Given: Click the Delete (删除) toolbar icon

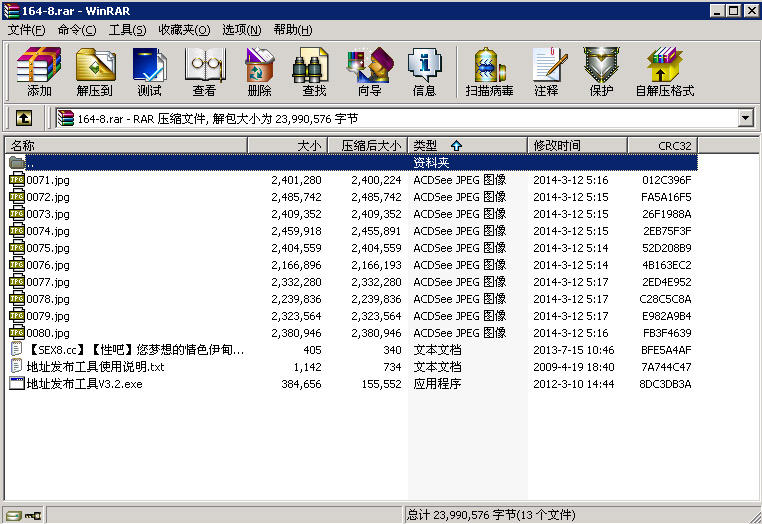Looking at the screenshot, I should point(259,71).
